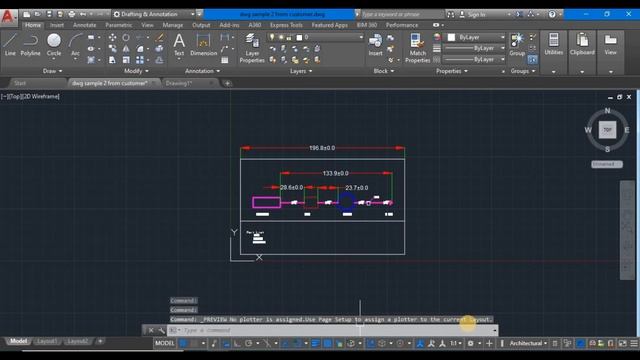Click Sign In in the title bar
Image resolution: width=640 pixels, height=360 pixels.
(476, 14)
